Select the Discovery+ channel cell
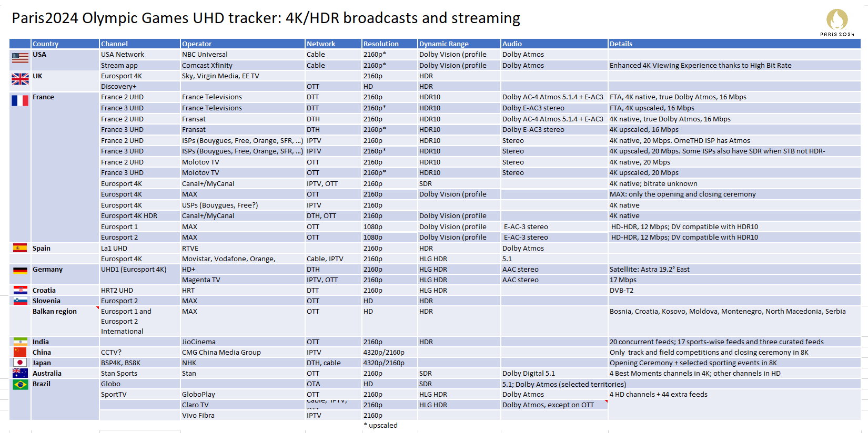This screenshot has height=433, width=868. click(140, 87)
